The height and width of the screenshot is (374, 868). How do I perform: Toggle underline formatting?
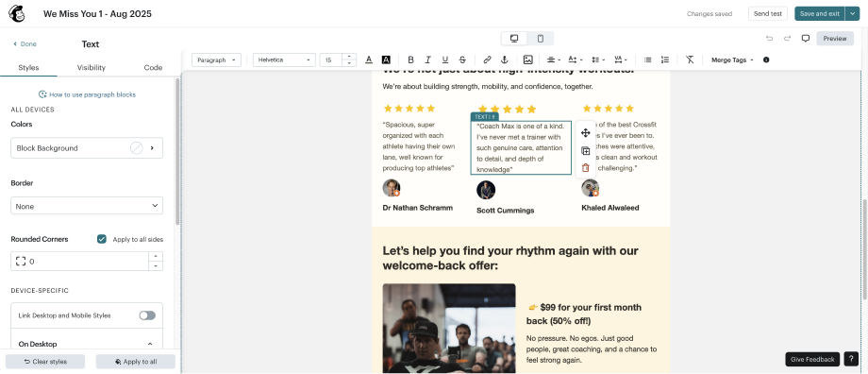445,59
